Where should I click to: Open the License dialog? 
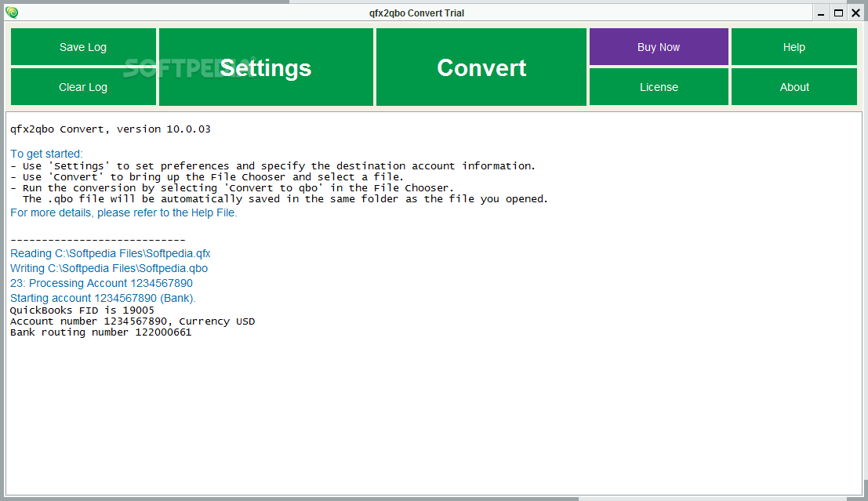click(x=659, y=87)
